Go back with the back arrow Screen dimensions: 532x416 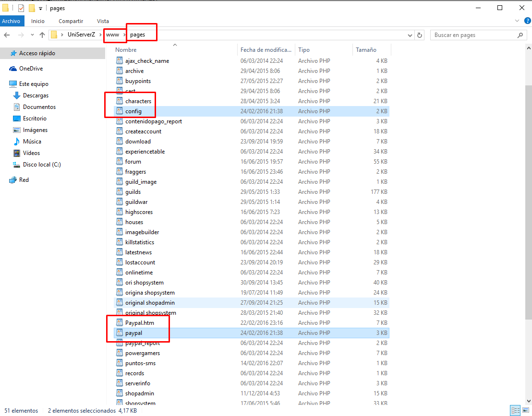(x=7, y=35)
